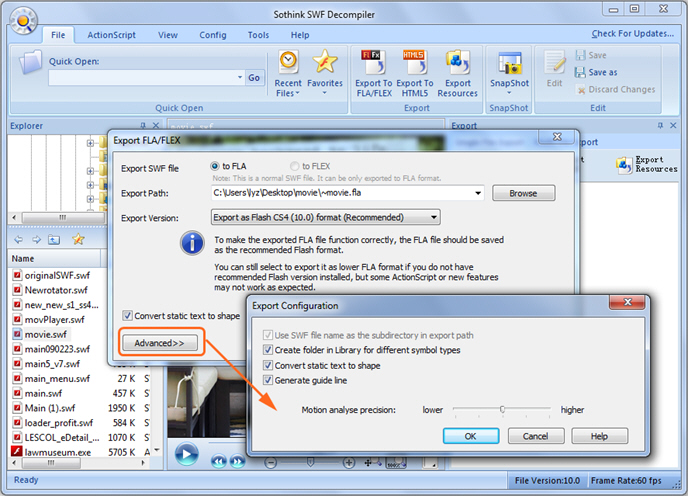This screenshot has height=496, width=688.
Task: Open the View tab
Action: 168,35
